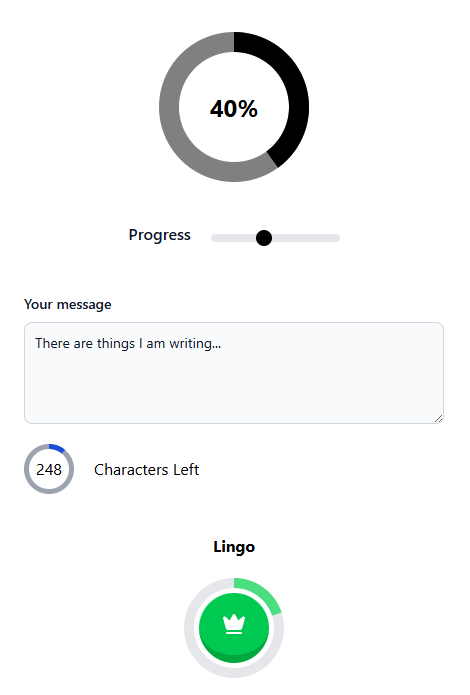Click the black Progress slider thumb
The image size is (470, 695).
(264, 238)
